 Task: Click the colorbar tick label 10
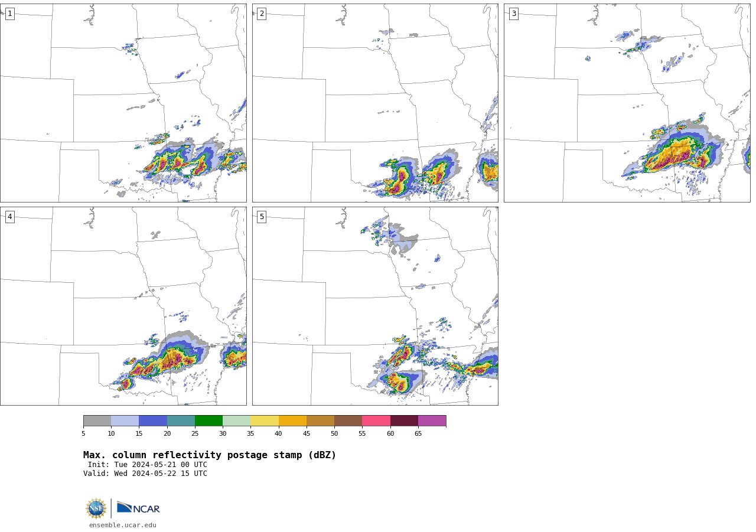tap(111, 433)
